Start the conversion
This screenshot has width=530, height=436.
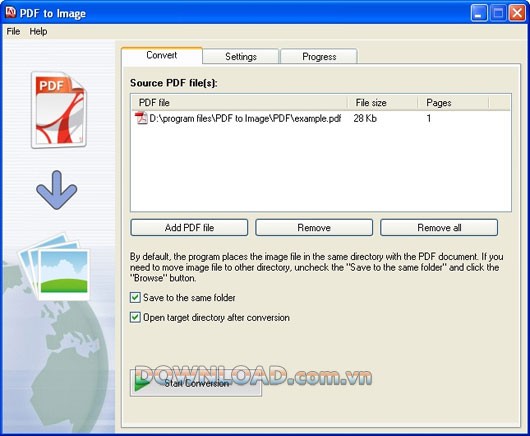(x=196, y=383)
